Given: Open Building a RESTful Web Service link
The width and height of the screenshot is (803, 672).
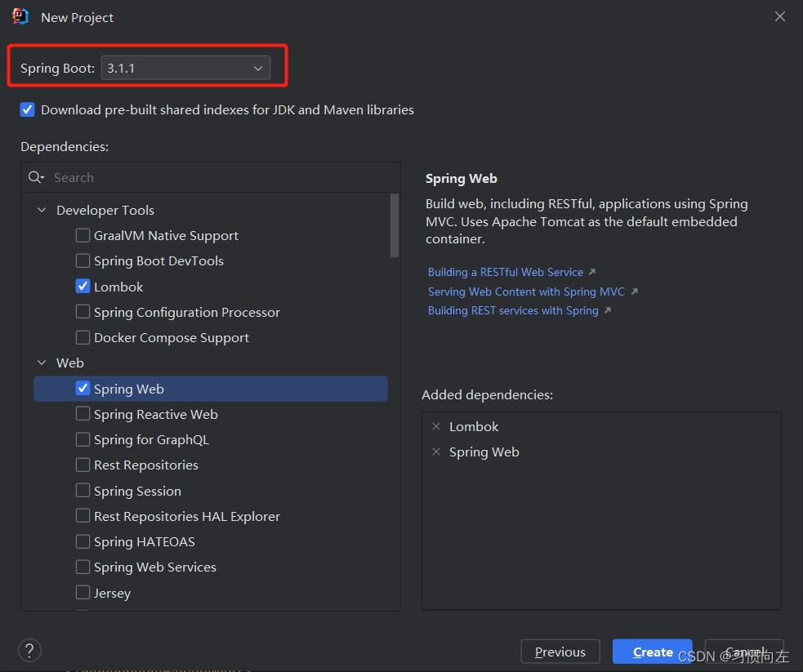Looking at the screenshot, I should tap(506, 272).
